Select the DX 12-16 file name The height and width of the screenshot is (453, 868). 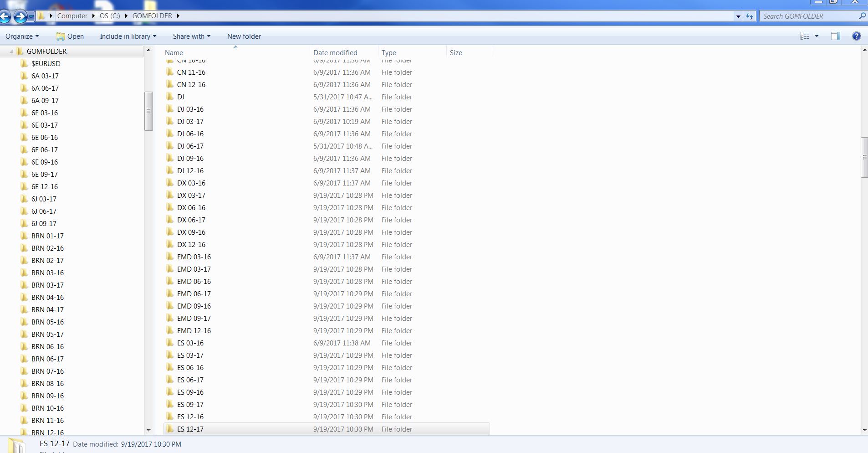191,245
